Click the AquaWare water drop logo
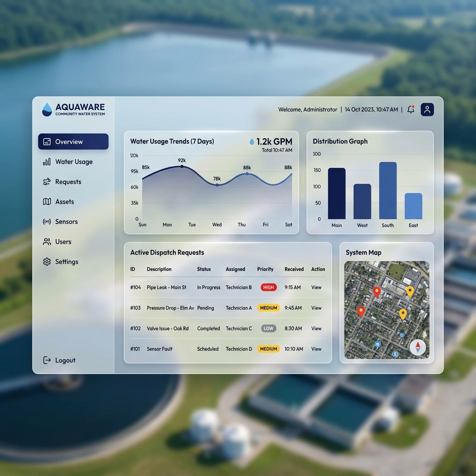476x476 pixels. (x=47, y=109)
